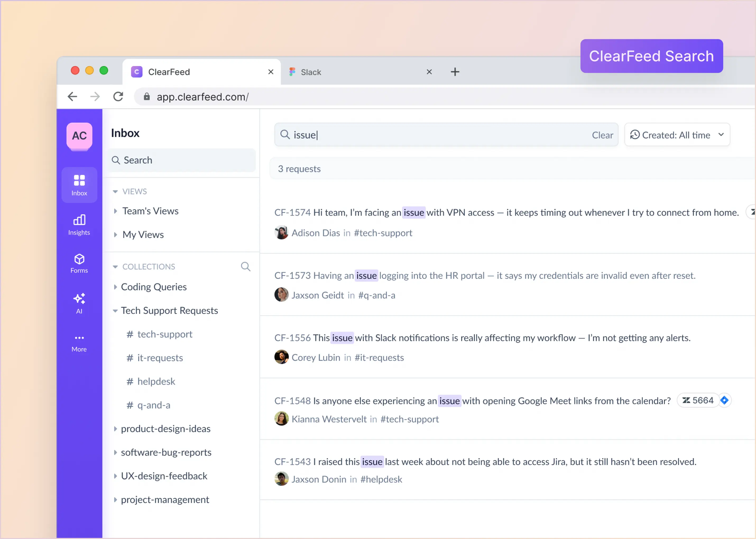
Task: Open the Inbox panel from the sidebar
Action: (x=79, y=184)
